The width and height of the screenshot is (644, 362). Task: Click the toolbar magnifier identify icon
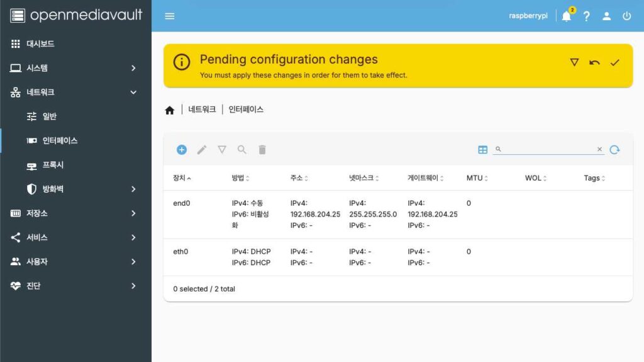click(x=242, y=150)
